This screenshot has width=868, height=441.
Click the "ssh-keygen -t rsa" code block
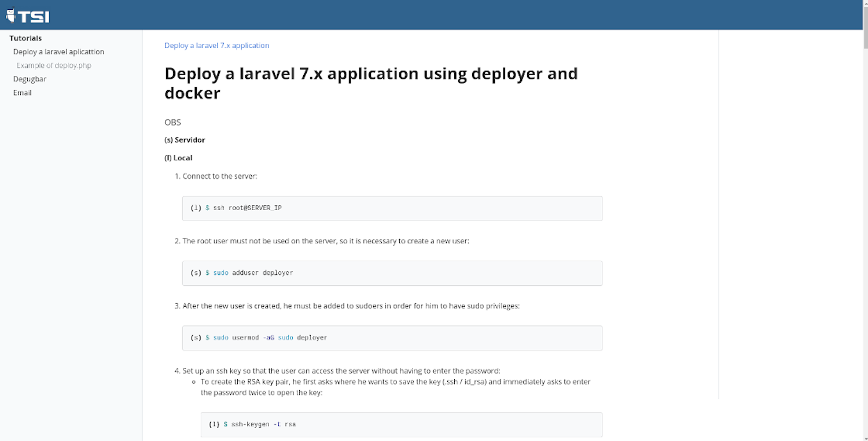[x=401, y=424]
